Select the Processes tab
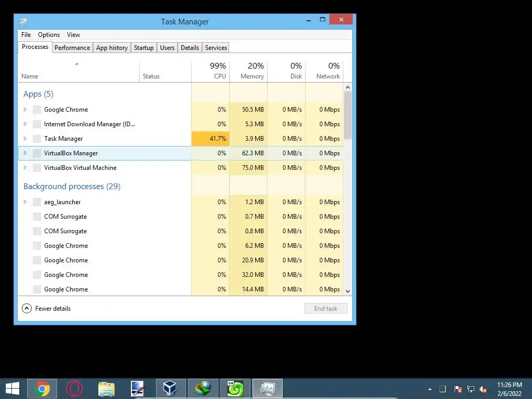 click(35, 47)
